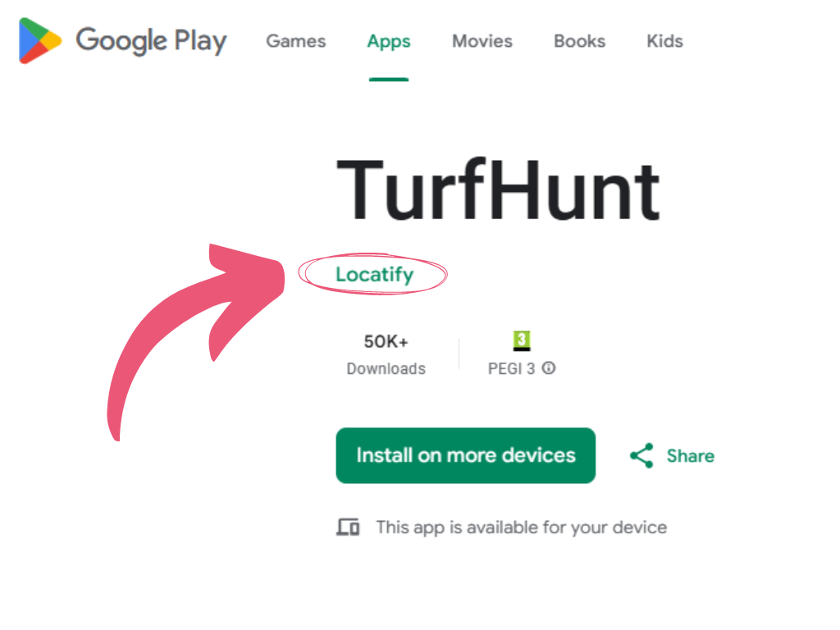The width and height of the screenshot is (840, 630).
Task: Click the Share label
Action: [x=690, y=455]
